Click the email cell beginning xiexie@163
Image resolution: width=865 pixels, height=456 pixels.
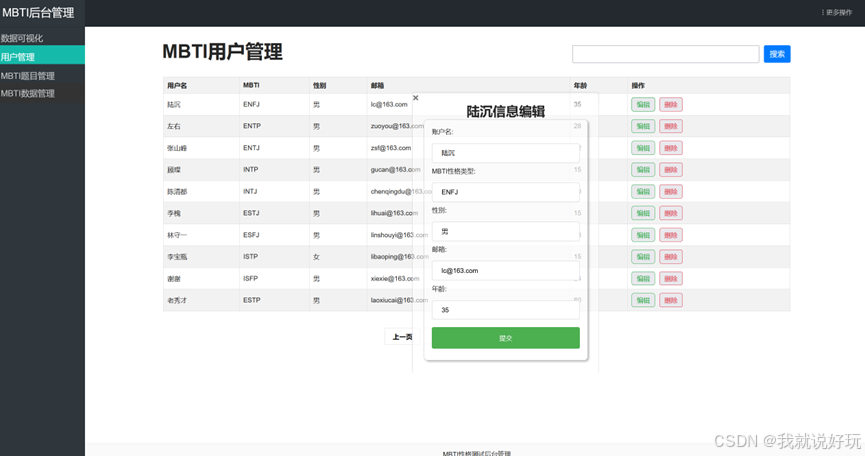(395, 278)
